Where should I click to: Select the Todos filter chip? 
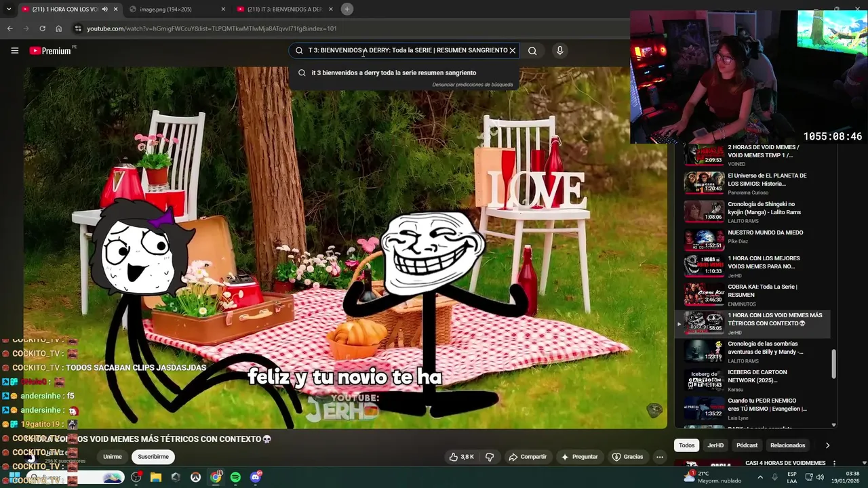coord(687,445)
